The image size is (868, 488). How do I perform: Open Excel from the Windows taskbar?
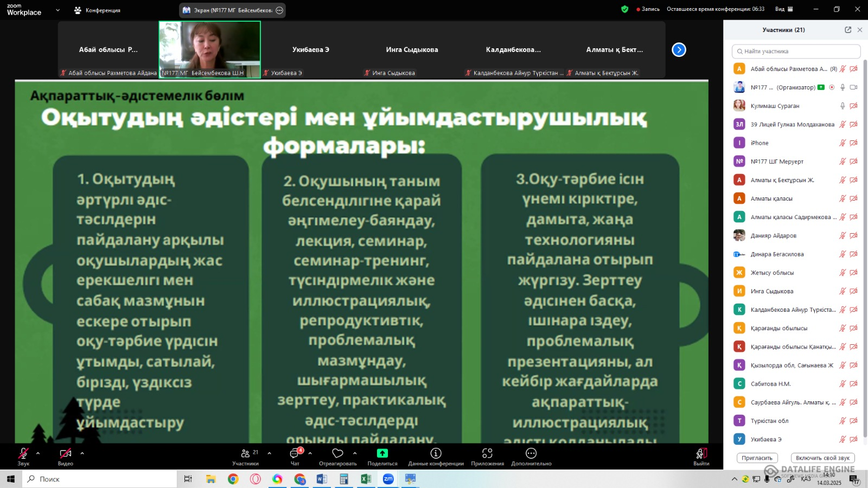(366, 479)
